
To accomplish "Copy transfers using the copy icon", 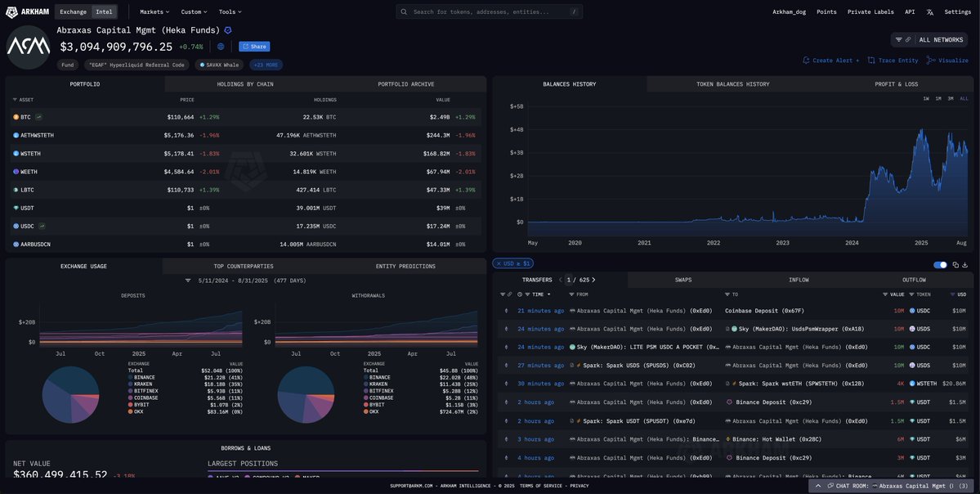I will click(x=955, y=265).
